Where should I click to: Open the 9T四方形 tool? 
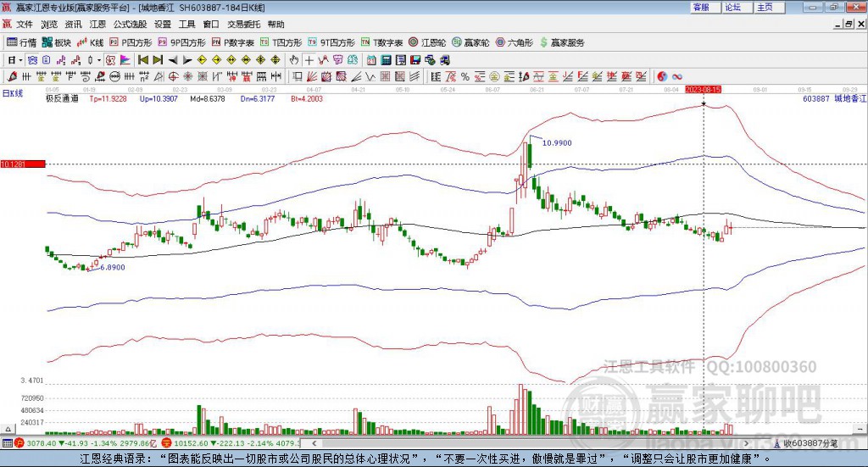[x=331, y=42]
